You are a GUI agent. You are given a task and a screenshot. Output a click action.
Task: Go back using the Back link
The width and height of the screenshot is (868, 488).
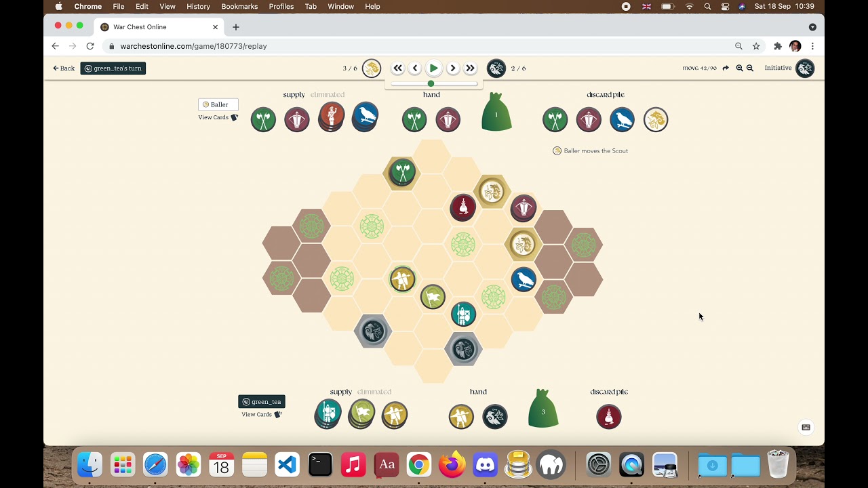(64, 68)
